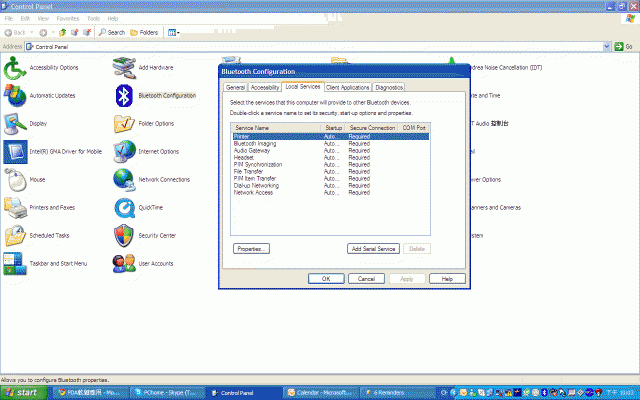Click the Go button next to address bar
The width and height of the screenshot is (640, 400).
coord(624,47)
